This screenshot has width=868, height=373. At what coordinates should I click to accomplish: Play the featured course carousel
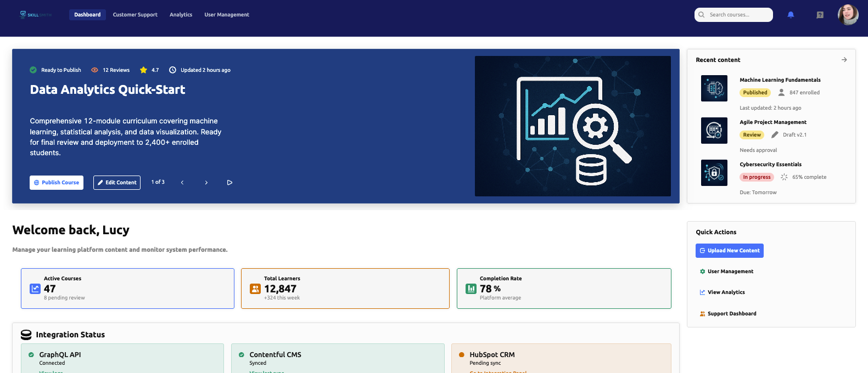229,183
